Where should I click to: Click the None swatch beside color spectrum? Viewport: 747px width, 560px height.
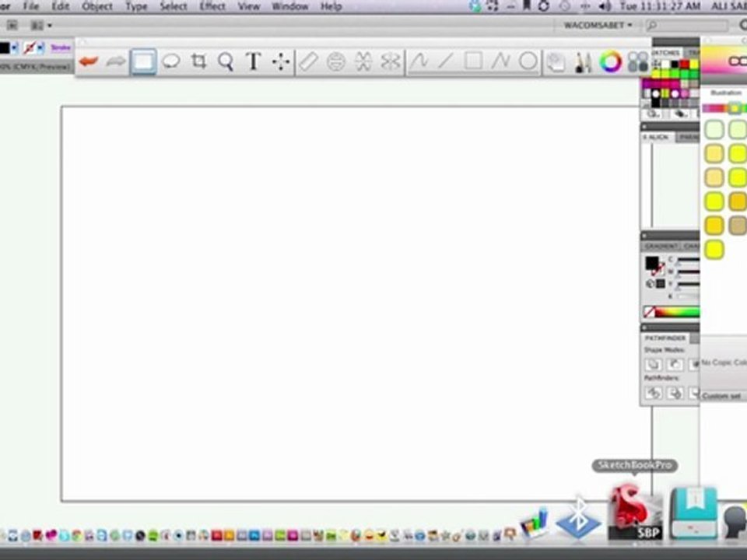click(x=649, y=313)
